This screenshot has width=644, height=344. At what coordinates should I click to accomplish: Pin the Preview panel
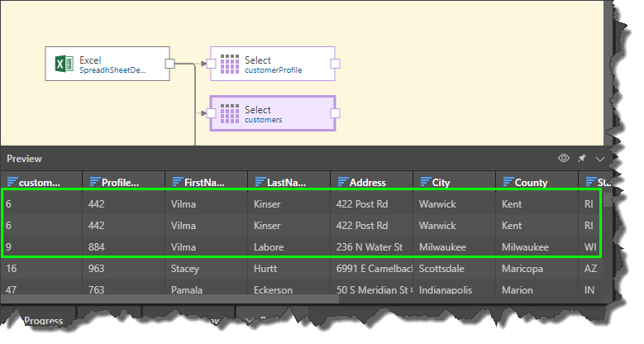tap(582, 158)
